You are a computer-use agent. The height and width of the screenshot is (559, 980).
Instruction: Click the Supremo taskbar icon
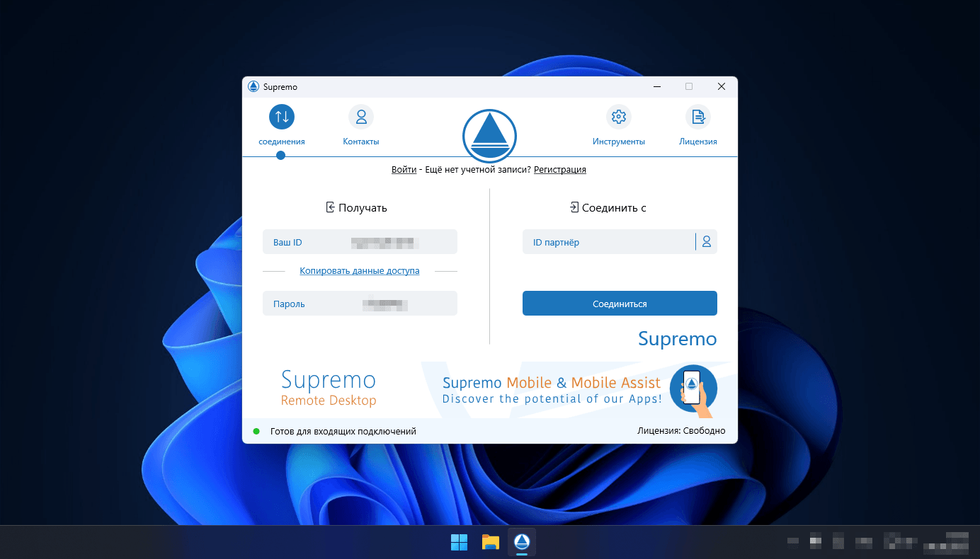coord(522,542)
